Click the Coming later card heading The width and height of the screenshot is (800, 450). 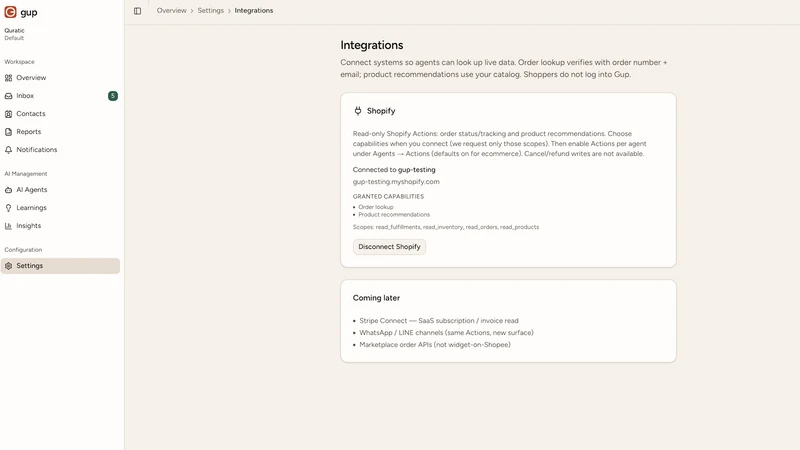[x=376, y=298]
